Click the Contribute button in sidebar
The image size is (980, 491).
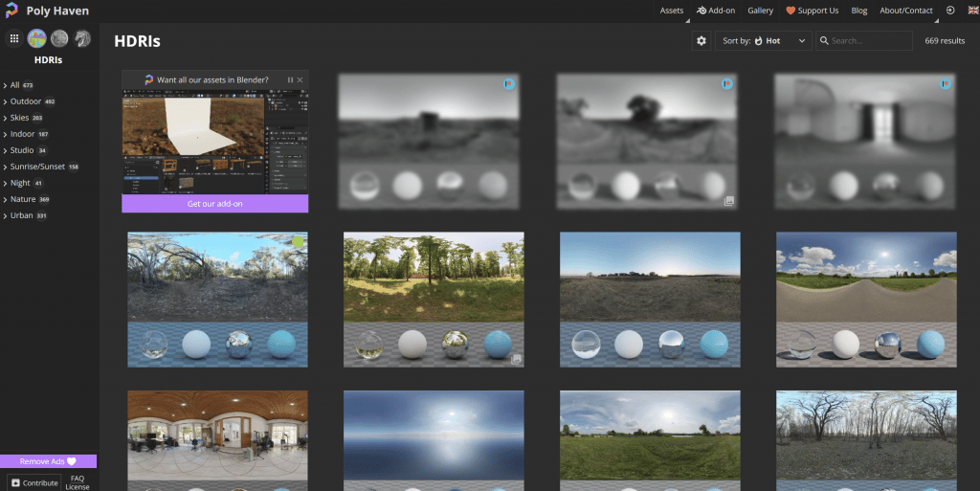pyautogui.click(x=34, y=483)
